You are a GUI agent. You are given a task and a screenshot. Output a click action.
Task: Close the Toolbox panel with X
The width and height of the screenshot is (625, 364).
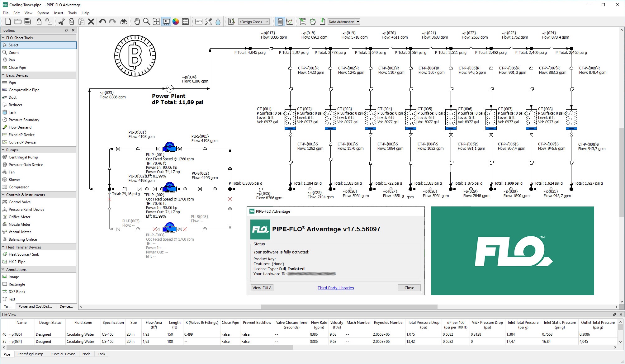click(73, 30)
